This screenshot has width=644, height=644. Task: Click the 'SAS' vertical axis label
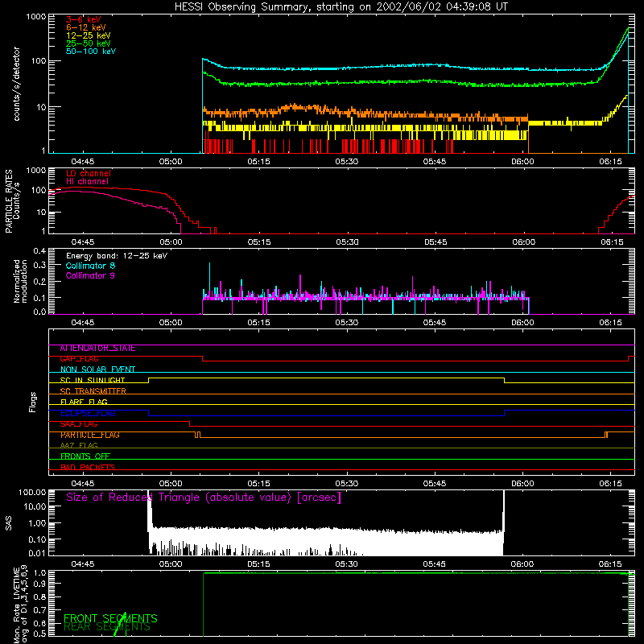click(x=9, y=523)
